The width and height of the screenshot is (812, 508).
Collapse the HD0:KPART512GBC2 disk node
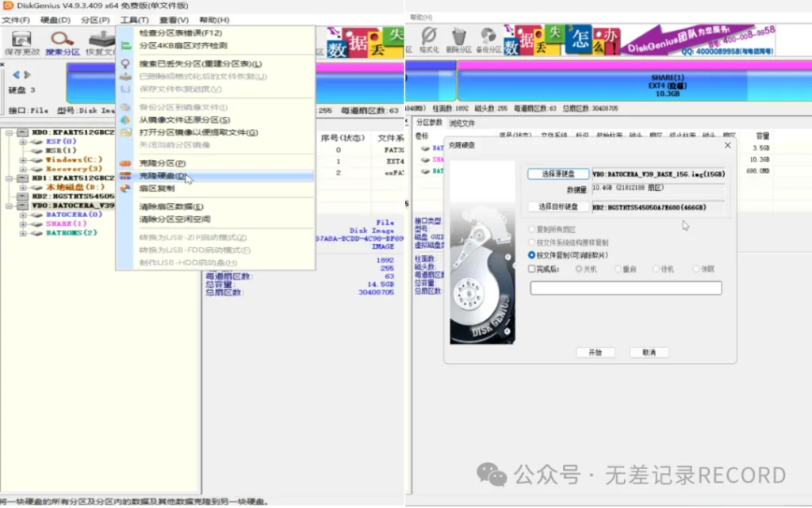(x=9, y=132)
